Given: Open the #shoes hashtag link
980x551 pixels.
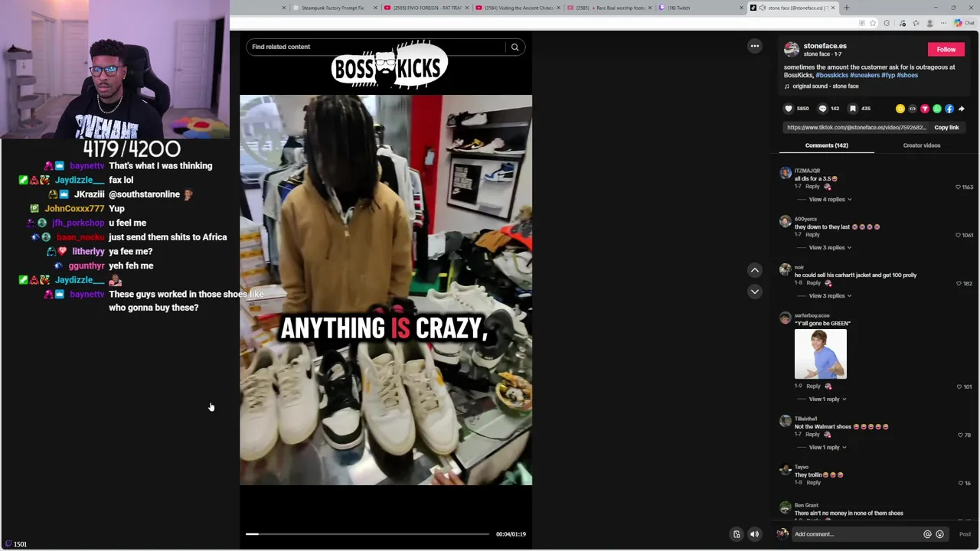Looking at the screenshot, I should 907,75.
